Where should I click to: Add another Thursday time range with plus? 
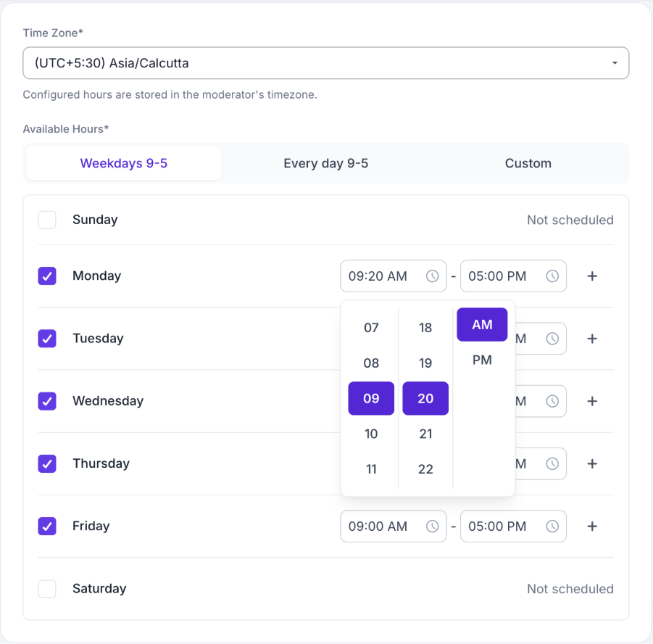click(592, 463)
